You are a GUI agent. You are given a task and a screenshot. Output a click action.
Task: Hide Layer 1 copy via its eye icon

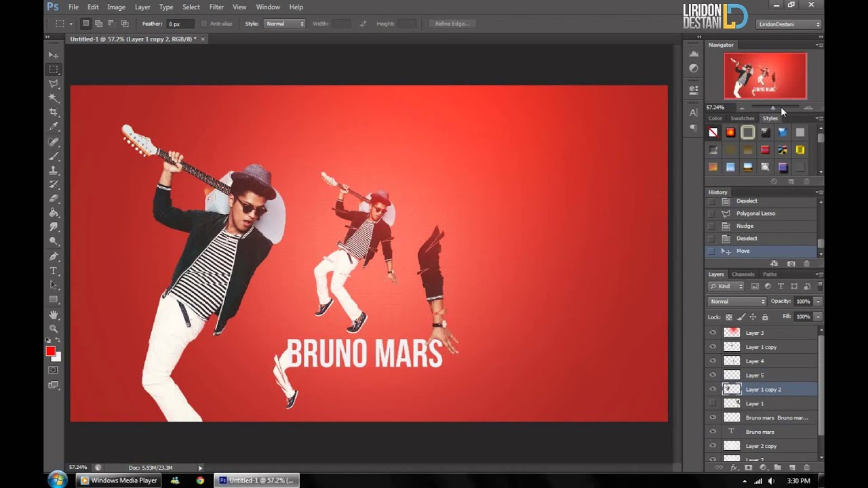coord(713,347)
